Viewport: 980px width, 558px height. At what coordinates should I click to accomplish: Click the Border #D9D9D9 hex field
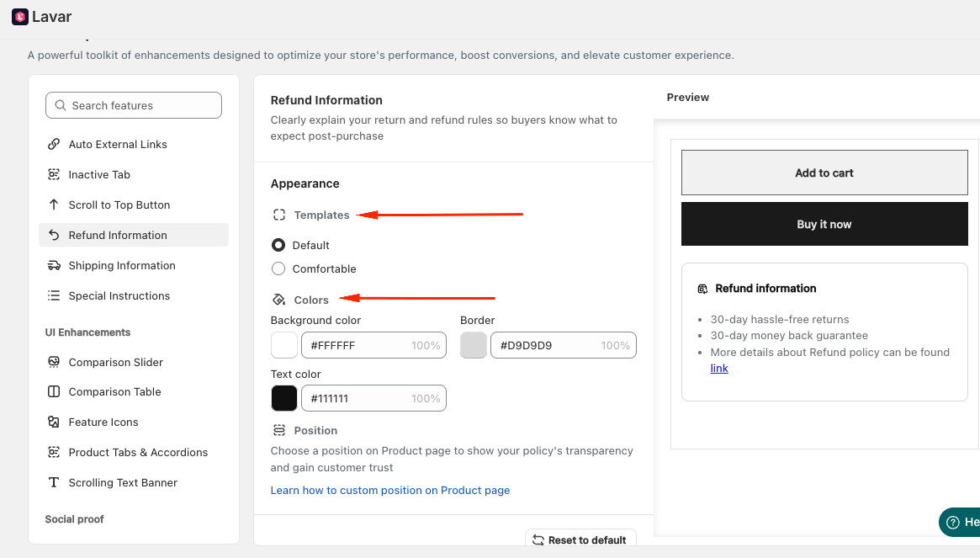(x=563, y=345)
